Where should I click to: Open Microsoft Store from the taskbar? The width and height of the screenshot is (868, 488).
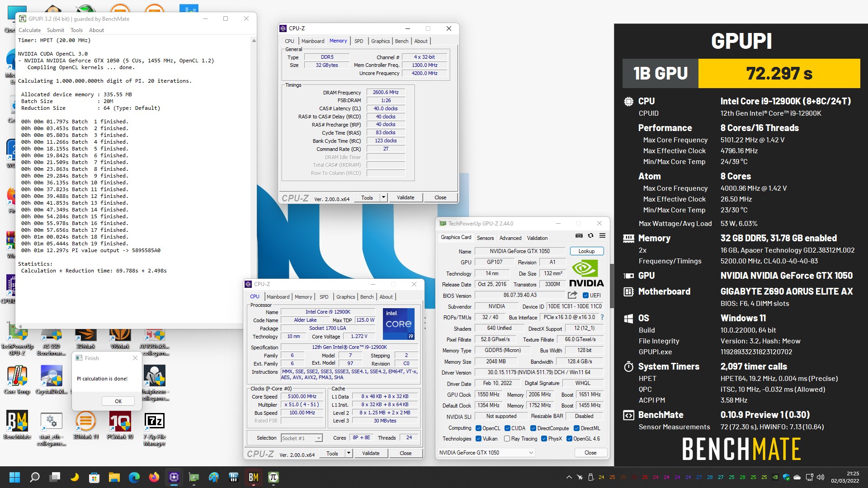pos(94,477)
